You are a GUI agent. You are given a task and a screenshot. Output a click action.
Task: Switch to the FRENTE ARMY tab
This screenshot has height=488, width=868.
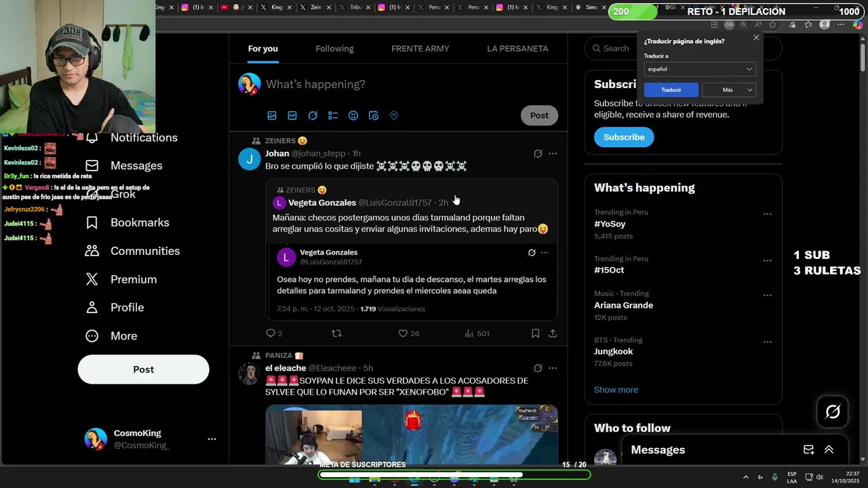pyautogui.click(x=420, y=49)
